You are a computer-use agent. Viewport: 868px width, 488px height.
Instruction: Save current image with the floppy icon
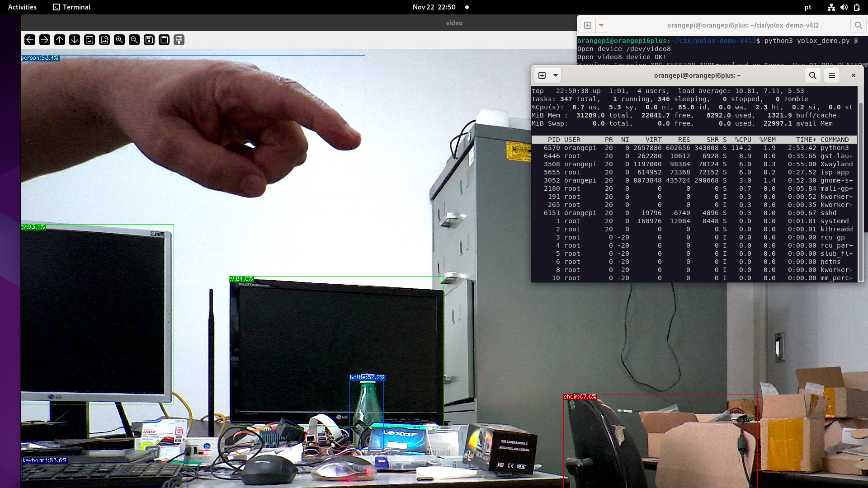tap(149, 40)
